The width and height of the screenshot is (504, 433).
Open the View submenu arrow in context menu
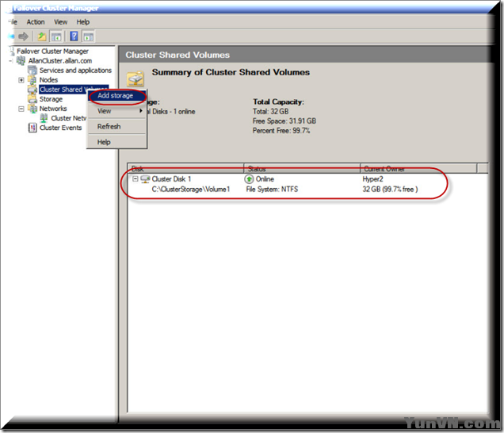(141, 111)
